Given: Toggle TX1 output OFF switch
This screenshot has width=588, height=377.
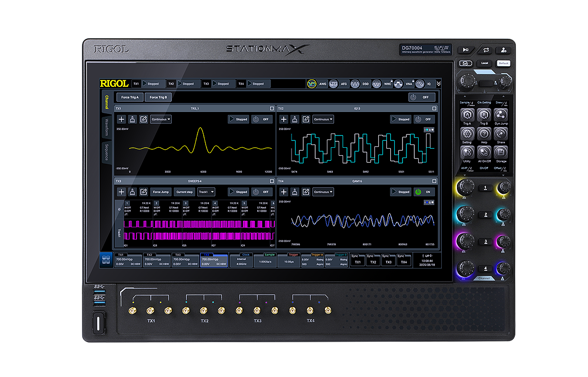Looking at the screenshot, I should pyautogui.click(x=262, y=119).
